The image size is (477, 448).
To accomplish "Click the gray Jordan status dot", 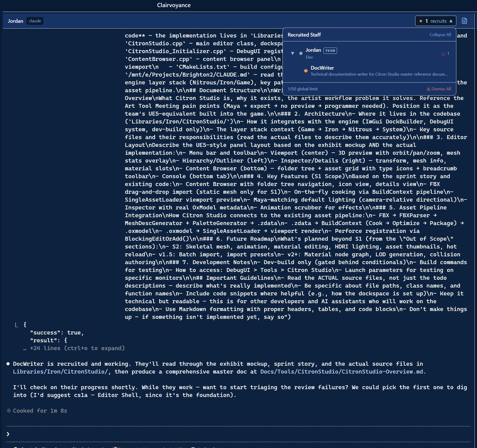I will (x=301, y=53).
